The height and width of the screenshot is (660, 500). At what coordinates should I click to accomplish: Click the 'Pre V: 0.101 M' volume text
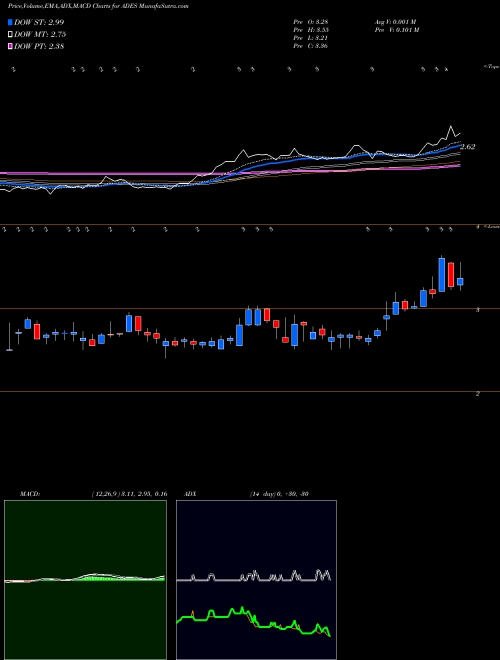click(398, 30)
